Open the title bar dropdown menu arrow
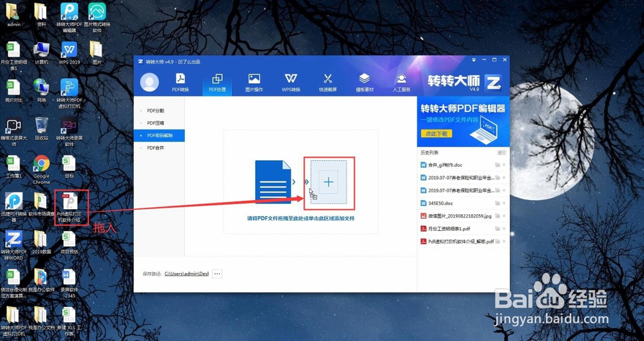The image size is (644, 341). [475, 60]
